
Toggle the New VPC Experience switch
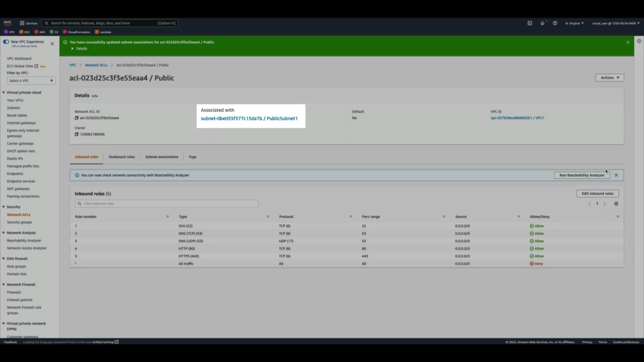[6, 42]
